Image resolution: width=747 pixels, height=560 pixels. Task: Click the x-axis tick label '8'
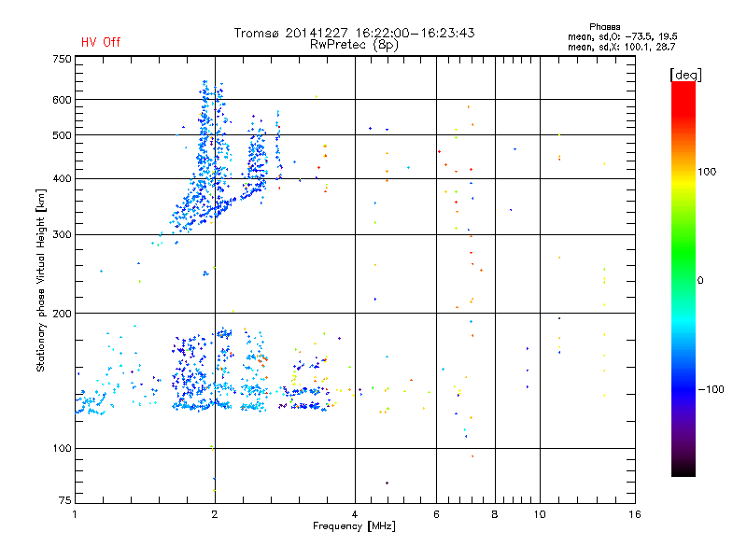click(x=495, y=514)
